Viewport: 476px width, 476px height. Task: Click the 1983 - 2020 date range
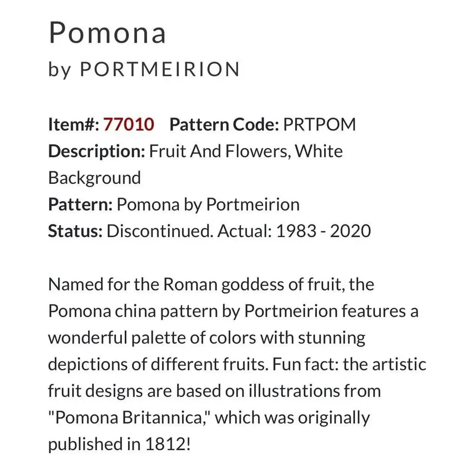tap(323, 231)
